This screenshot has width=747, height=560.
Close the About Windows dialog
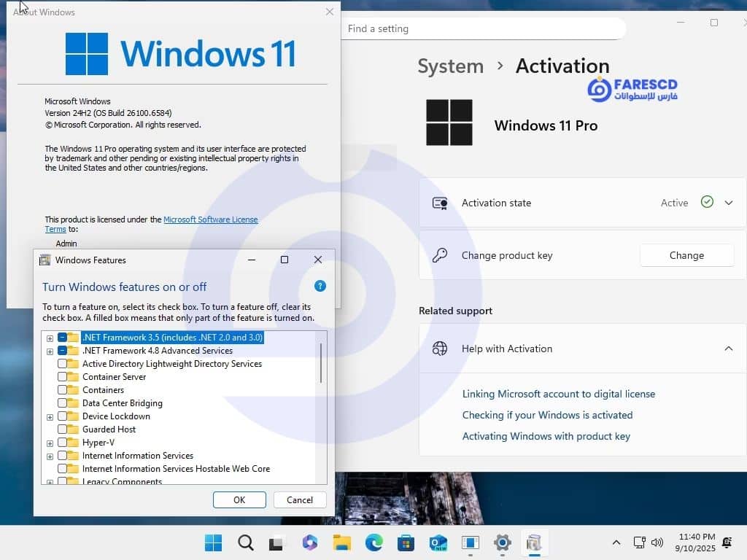click(x=329, y=12)
